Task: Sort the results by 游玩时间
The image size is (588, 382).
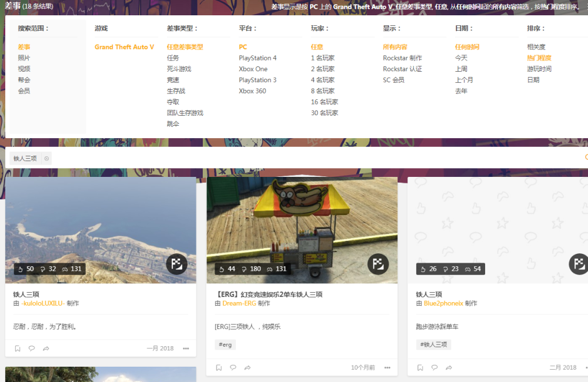Action: click(539, 69)
